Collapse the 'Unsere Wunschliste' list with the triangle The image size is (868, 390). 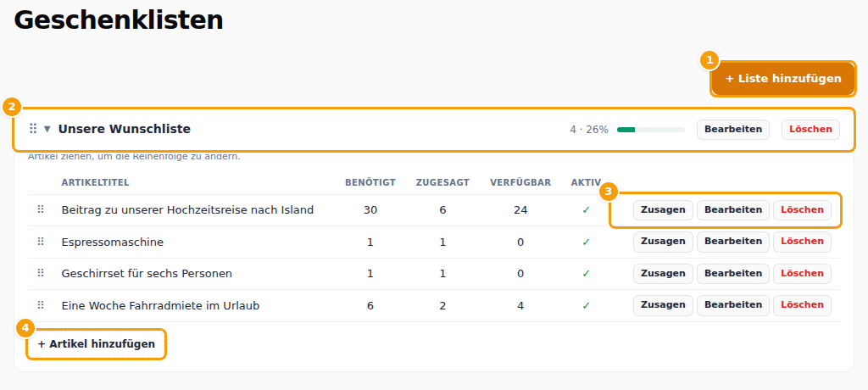pos(47,129)
